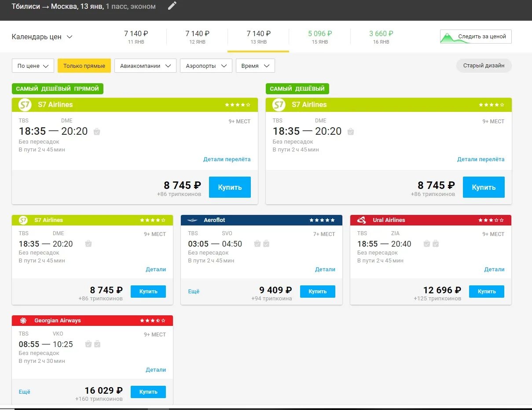Open 'Детали перелёта' in cheapest direct card
Image resolution: width=532 pixels, height=410 pixels.
point(227,159)
